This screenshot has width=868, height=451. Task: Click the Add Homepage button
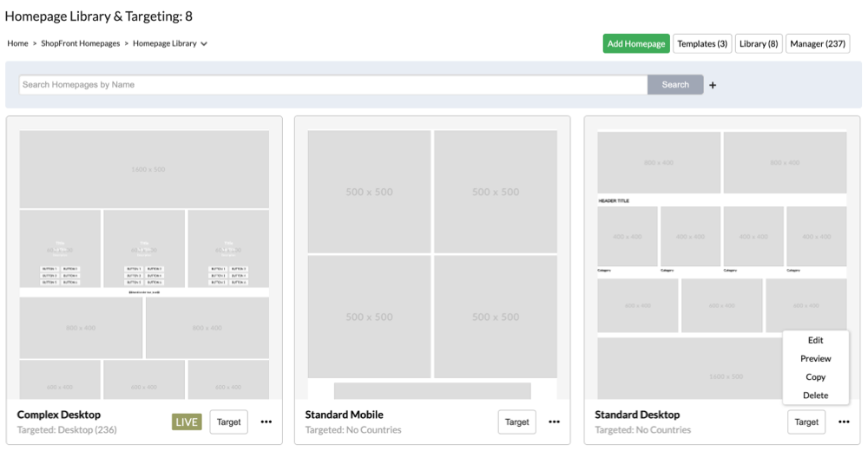(x=636, y=43)
